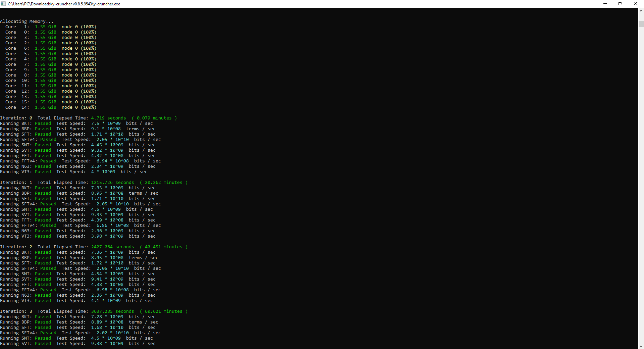Click FFT speed '4.32 * 10^08'

[x=107, y=156]
